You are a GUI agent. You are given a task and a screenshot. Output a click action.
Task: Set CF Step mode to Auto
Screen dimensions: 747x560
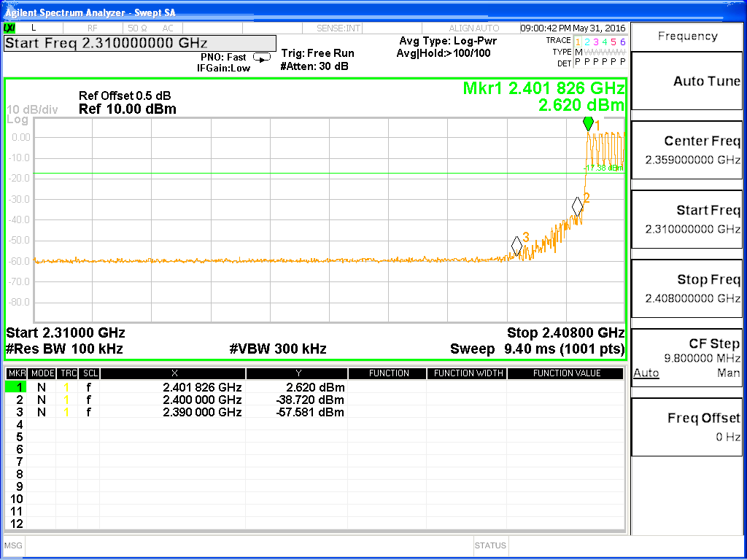tap(646, 373)
